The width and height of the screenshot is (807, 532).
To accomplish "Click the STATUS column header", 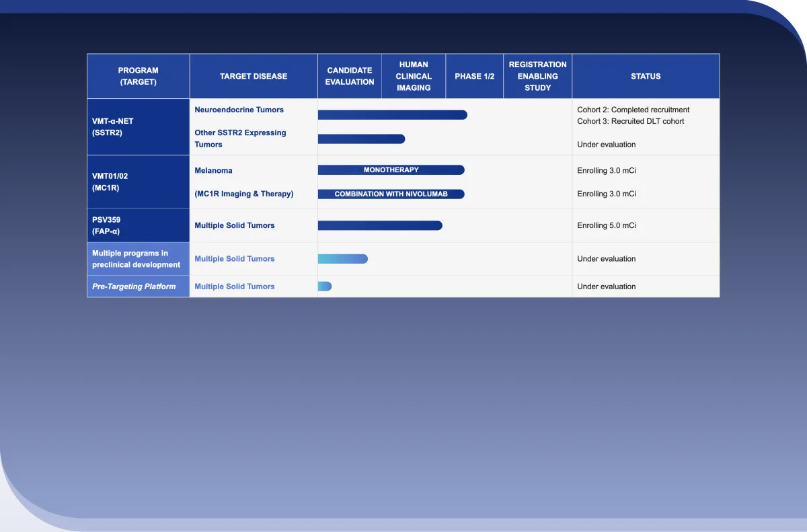I will click(x=646, y=76).
